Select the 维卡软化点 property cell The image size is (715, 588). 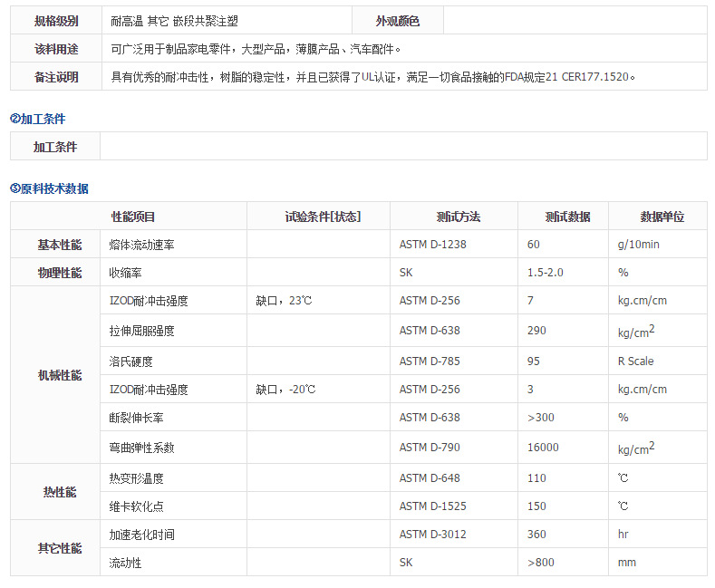pos(174,506)
